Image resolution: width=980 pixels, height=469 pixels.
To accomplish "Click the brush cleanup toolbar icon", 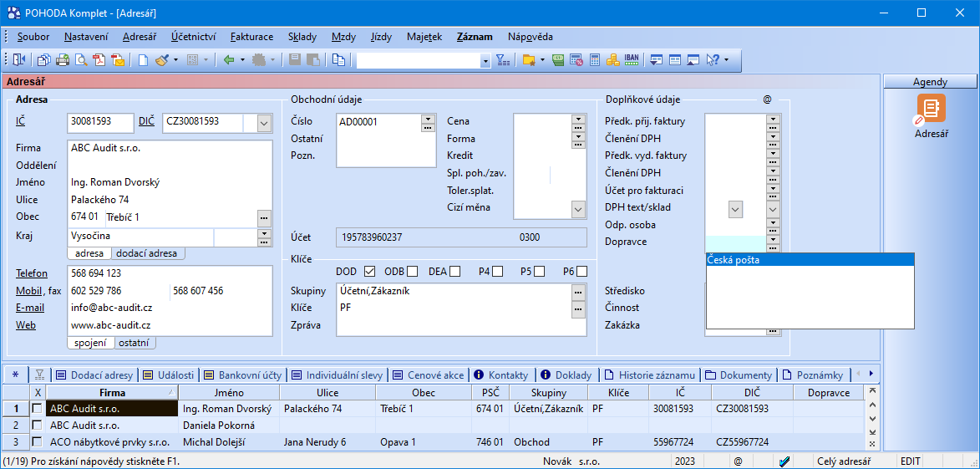I will click(x=162, y=60).
